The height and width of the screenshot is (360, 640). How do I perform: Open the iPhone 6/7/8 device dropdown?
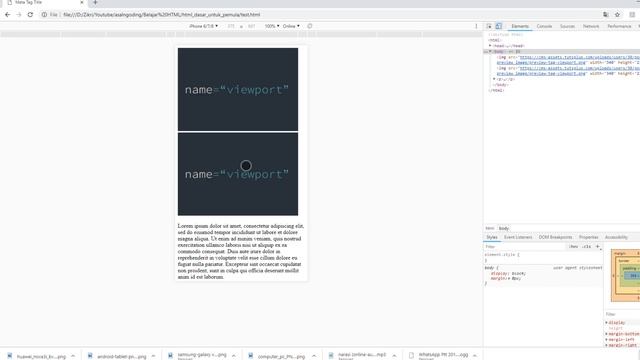click(x=203, y=26)
